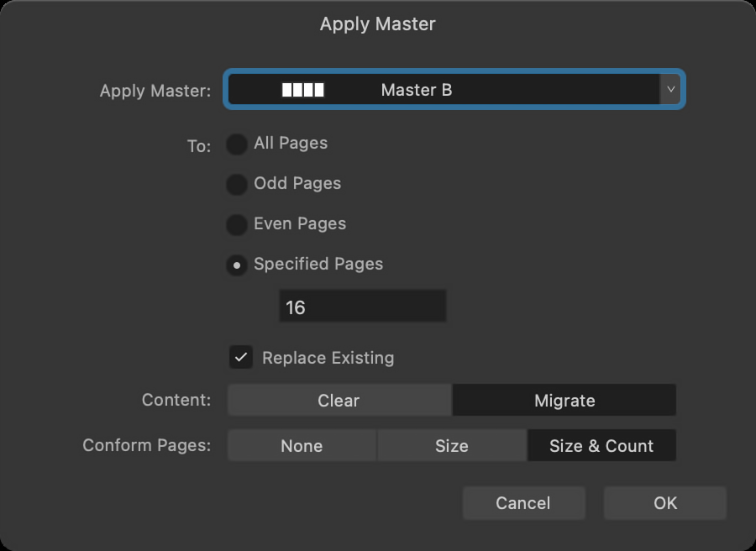Click the Replace Existing label text
Viewport: 756px width, 551px height.
(x=328, y=358)
